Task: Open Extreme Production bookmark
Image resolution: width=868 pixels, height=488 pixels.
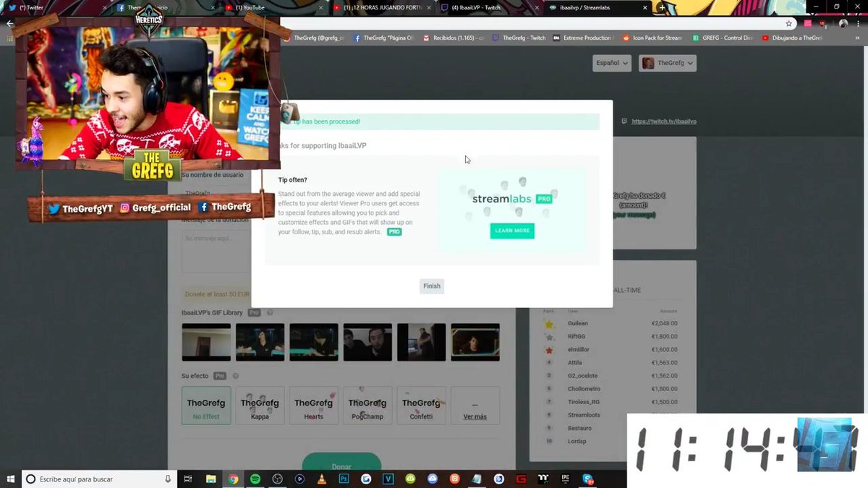Action: click(582, 38)
